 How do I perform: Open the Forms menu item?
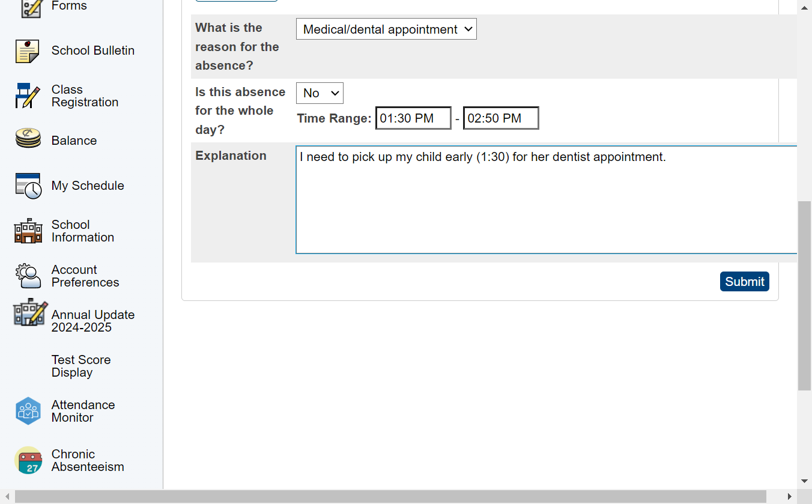(x=69, y=6)
